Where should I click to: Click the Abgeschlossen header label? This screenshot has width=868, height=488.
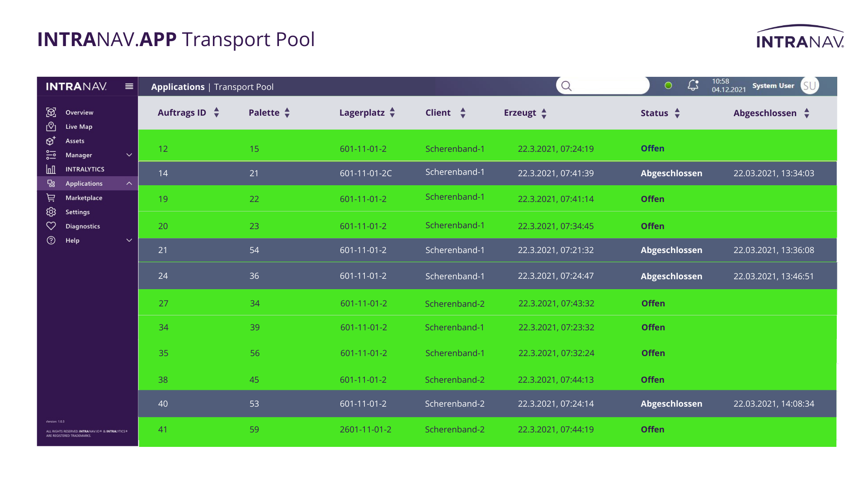(x=765, y=113)
